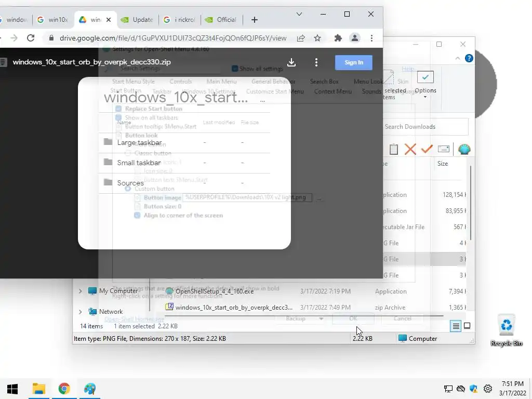Switch Explorer to large icons view
Screen dimensions: 532x399
click(467, 326)
